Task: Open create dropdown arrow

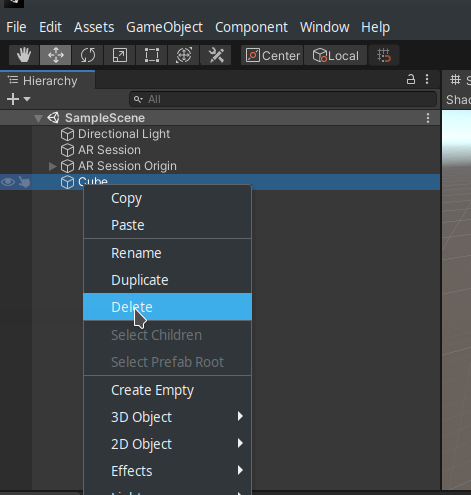Action: click(27, 99)
